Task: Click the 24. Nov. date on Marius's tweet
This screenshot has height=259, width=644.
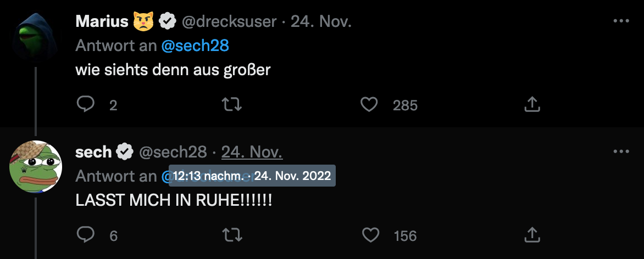Action: (x=321, y=21)
